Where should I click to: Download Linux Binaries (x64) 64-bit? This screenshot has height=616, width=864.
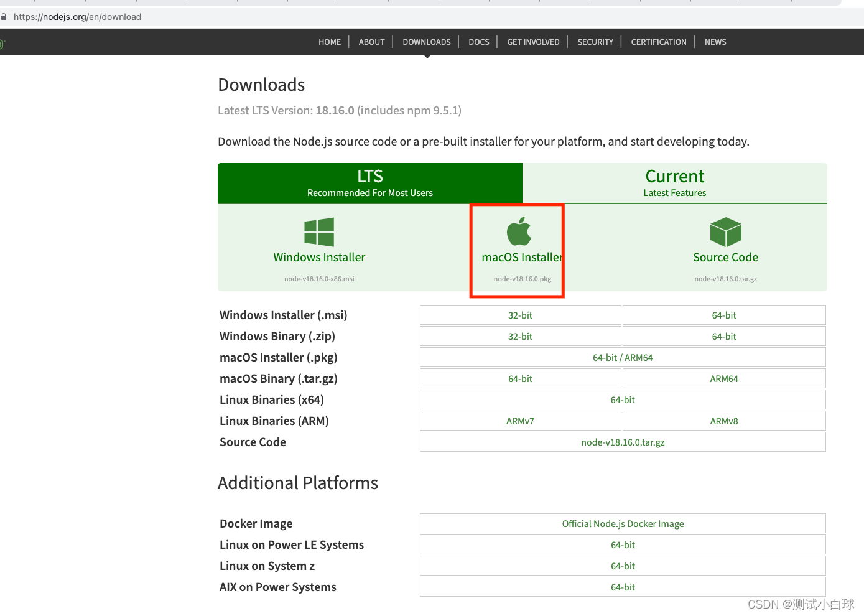[623, 399]
